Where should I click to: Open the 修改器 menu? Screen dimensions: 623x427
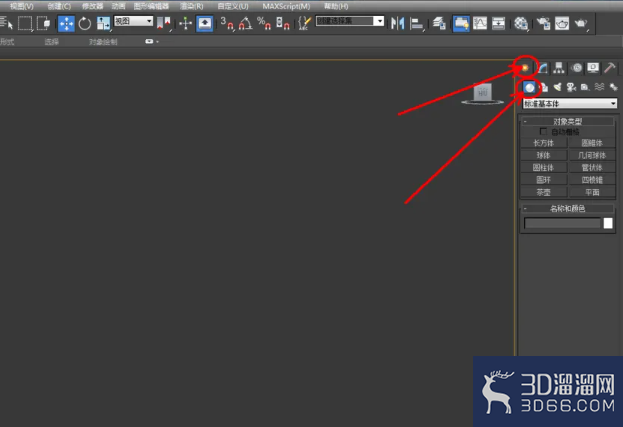coord(92,6)
